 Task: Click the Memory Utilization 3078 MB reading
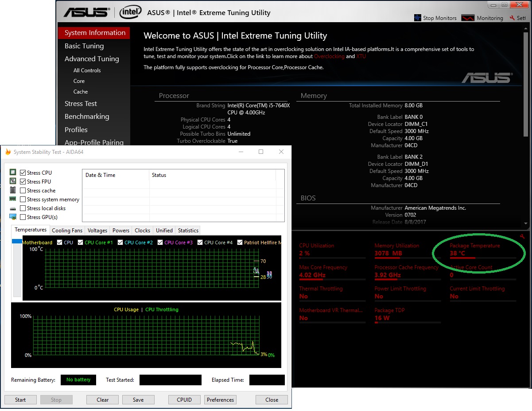(408, 251)
